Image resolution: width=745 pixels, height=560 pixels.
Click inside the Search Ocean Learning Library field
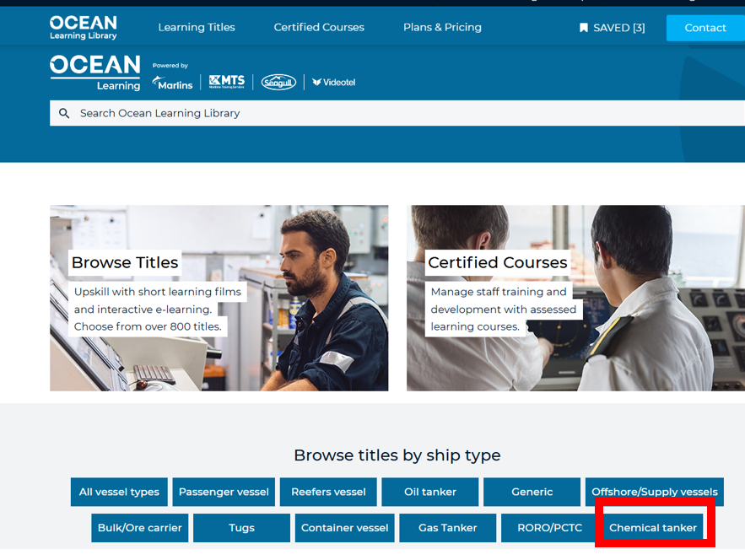(x=253, y=112)
